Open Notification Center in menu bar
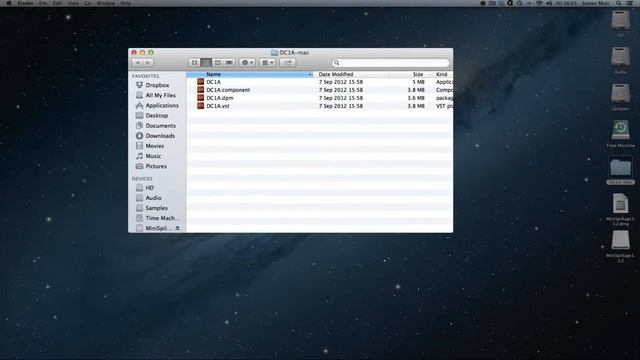Viewport: 640px width, 360px height. [x=630, y=3]
